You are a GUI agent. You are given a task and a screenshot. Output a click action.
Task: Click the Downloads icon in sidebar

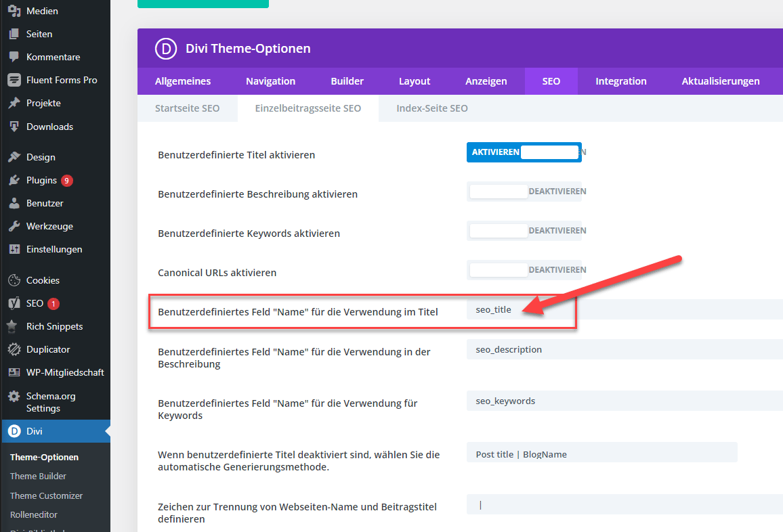tap(14, 127)
